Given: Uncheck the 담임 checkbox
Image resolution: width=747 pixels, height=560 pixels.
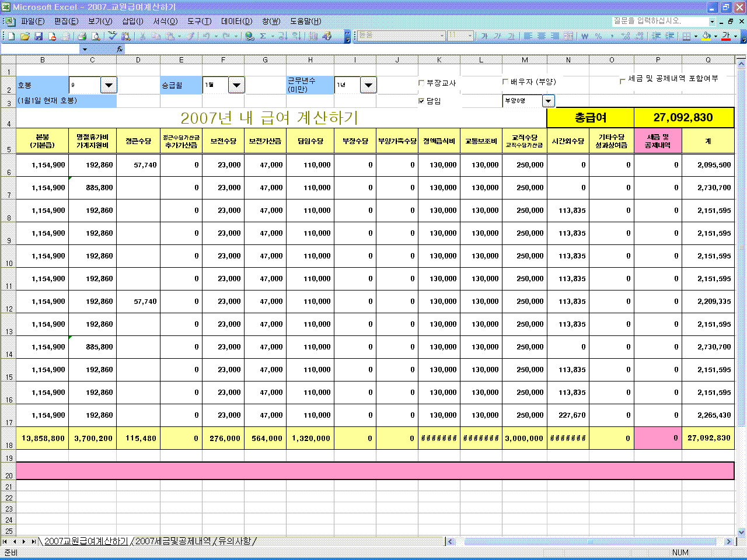Looking at the screenshot, I should tap(421, 101).
